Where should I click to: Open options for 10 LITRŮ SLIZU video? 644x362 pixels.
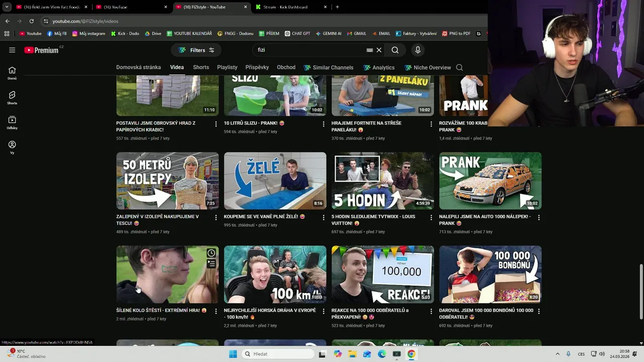click(x=324, y=124)
